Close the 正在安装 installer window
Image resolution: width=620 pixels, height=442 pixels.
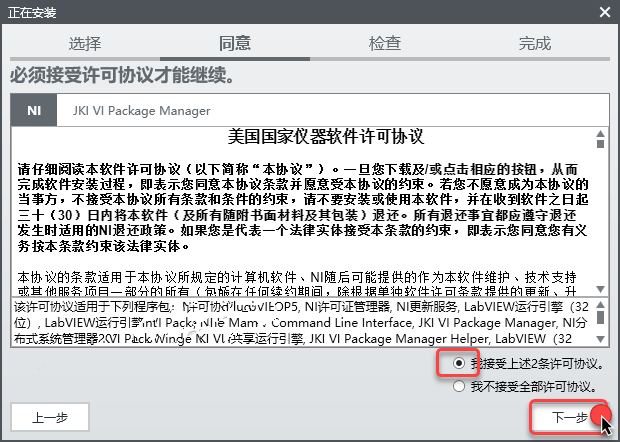[605, 12]
